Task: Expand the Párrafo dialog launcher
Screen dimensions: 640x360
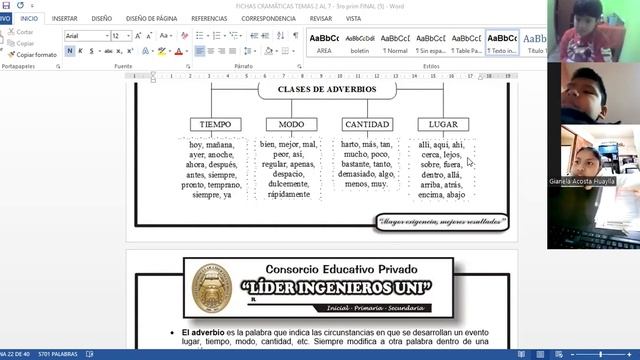Action: [299, 66]
